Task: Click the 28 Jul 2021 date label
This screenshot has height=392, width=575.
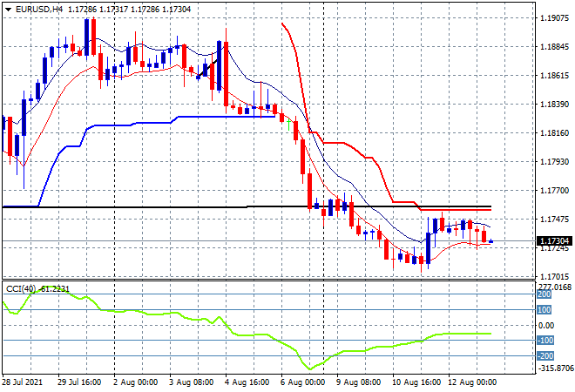Action: click(x=22, y=382)
